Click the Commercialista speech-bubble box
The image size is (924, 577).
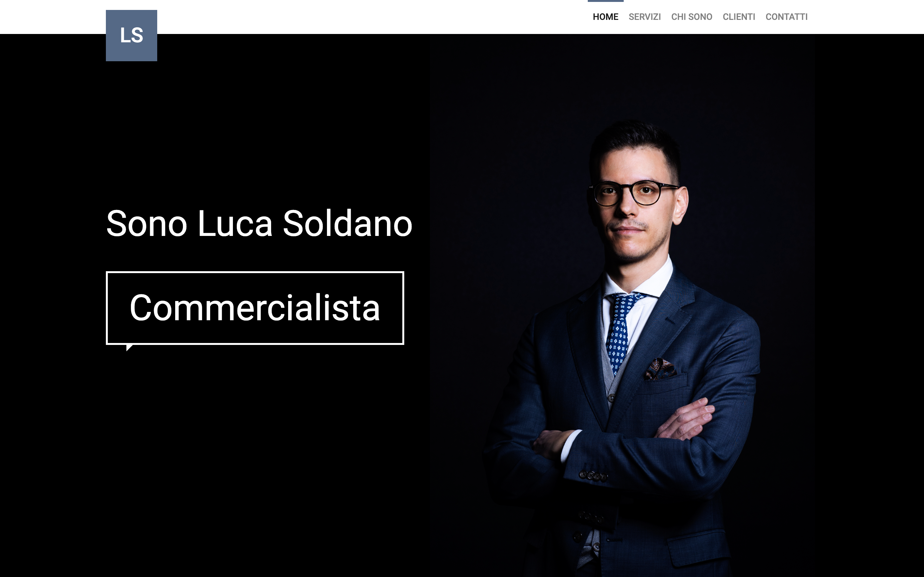tap(255, 308)
